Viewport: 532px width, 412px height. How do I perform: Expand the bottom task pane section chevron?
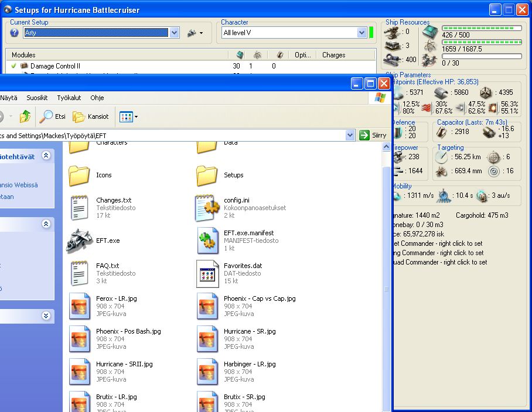pos(46,316)
